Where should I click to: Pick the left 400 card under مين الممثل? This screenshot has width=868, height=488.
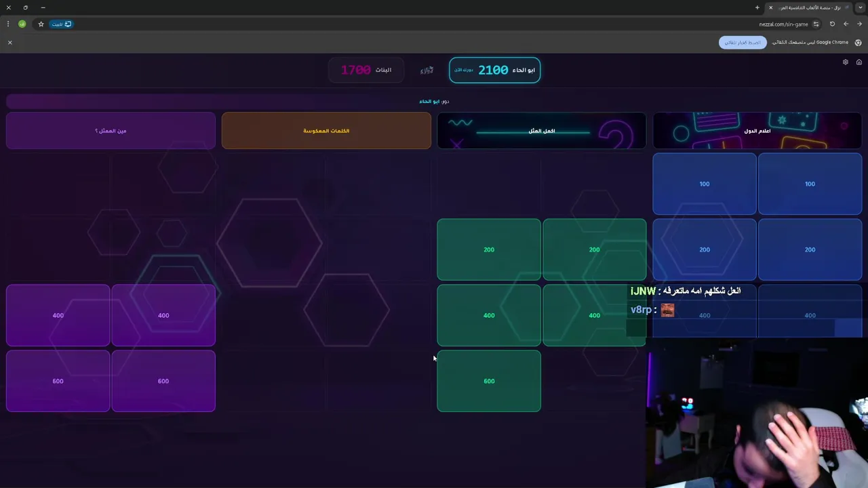[x=58, y=315]
